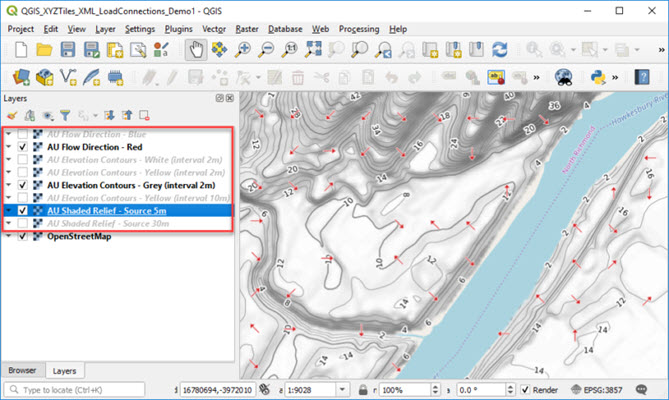The width and height of the screenshot is (669, 400).
Task: Click the Manage Map Themes eye icon
Action: [47, 115]
